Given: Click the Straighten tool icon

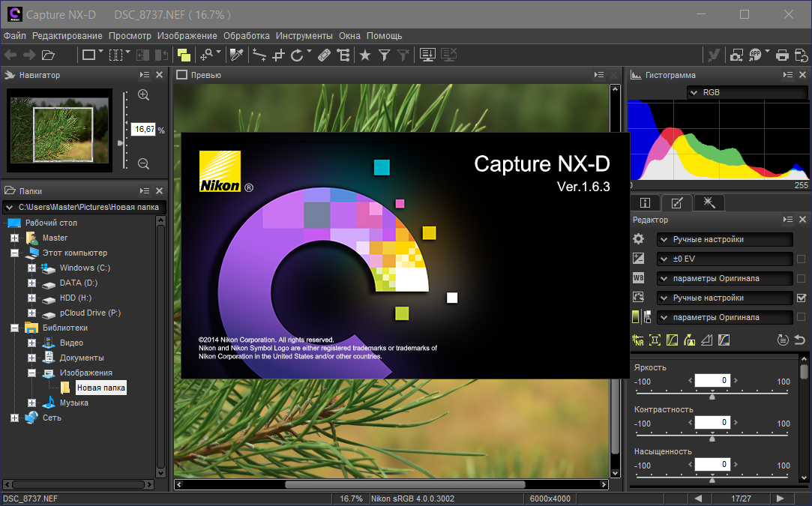Looking at the screenshot, I should (x=259, y=55).
